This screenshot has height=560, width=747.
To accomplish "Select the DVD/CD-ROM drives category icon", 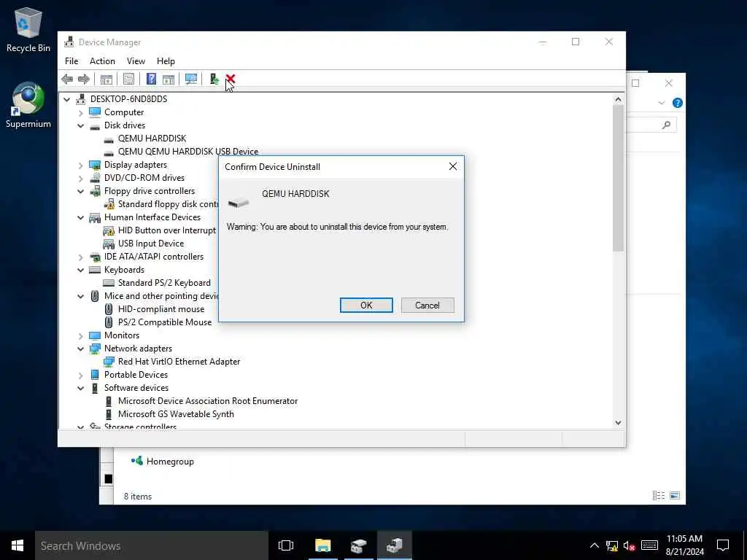I will [95, 178].
